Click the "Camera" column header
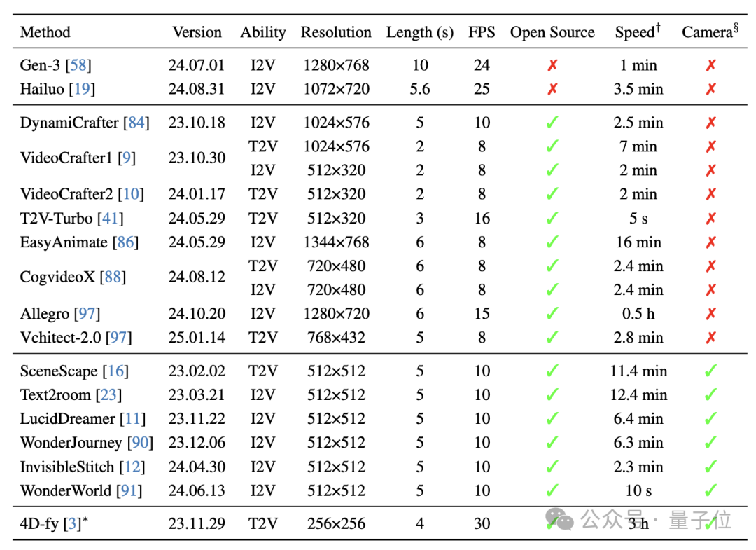This screenshot has height=550, width=756. coord(710,32)
